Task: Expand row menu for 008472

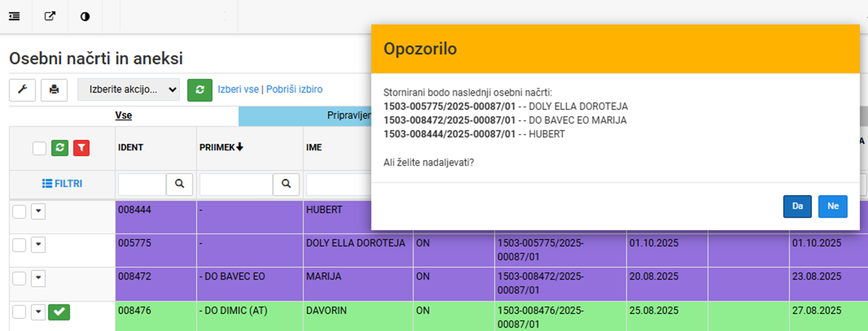Action: pos(38,278)
